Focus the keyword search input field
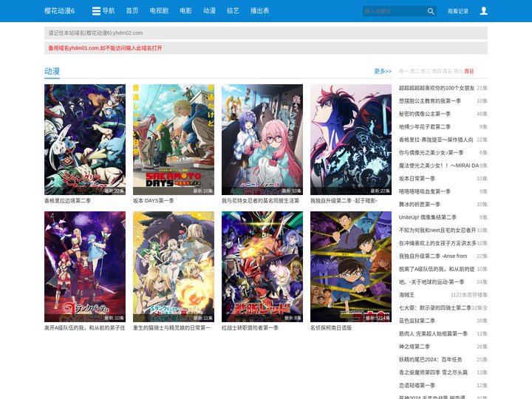The image size is (532, 399). click(395, 11)
